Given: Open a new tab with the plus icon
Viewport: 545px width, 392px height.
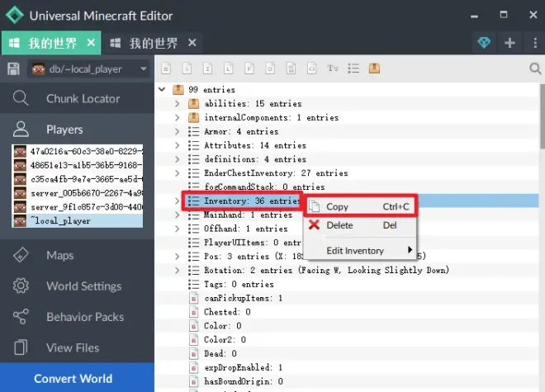Looking at the screenshot, I should 509,43.
